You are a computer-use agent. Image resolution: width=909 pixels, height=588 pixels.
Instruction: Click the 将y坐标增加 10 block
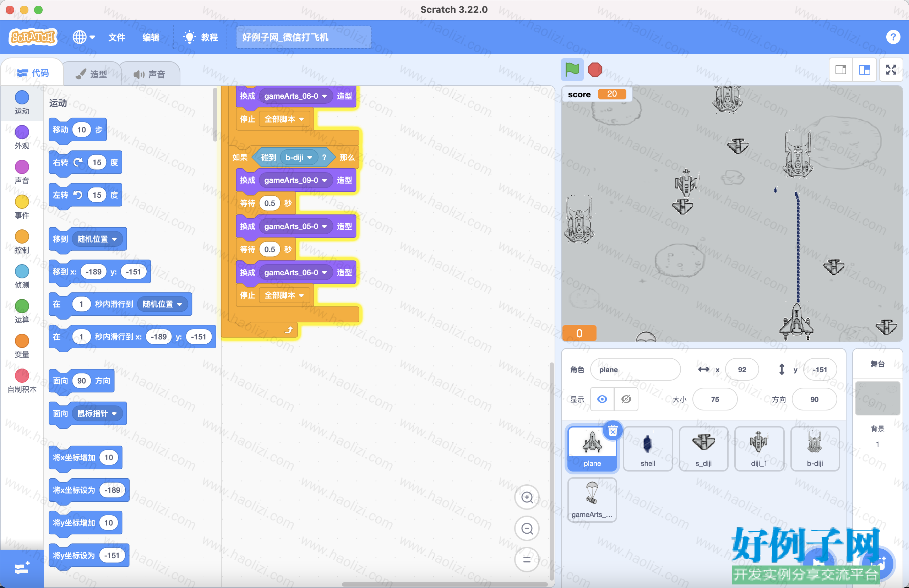pos(86,523)
